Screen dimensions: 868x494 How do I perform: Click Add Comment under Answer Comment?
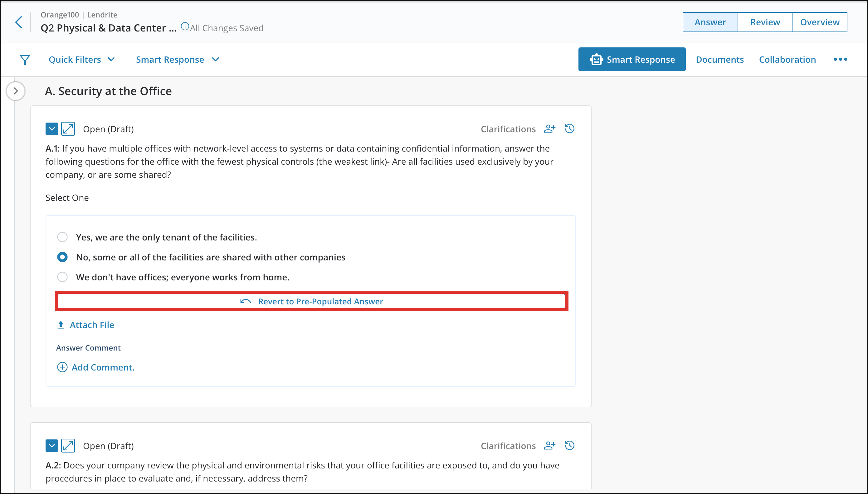[x=96, y=367]
